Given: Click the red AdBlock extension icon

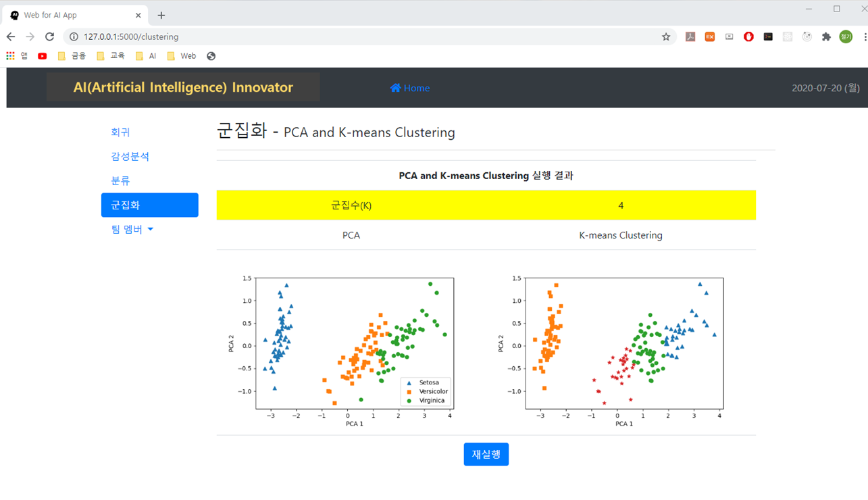Looking at the screenshot, I should (748, 36).
